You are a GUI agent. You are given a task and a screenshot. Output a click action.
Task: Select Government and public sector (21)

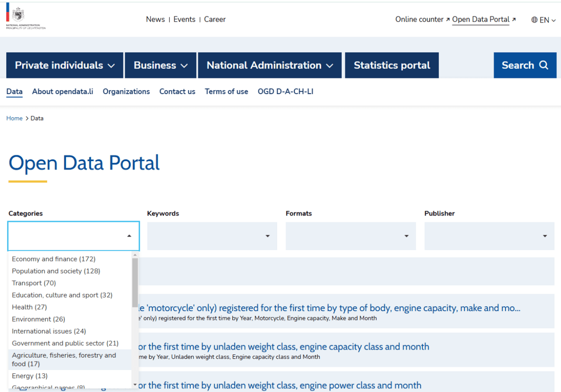click(70, 344)
